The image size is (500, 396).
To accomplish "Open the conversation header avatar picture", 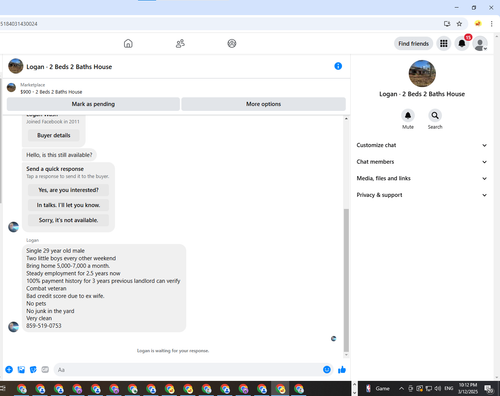I will [16, 66].
